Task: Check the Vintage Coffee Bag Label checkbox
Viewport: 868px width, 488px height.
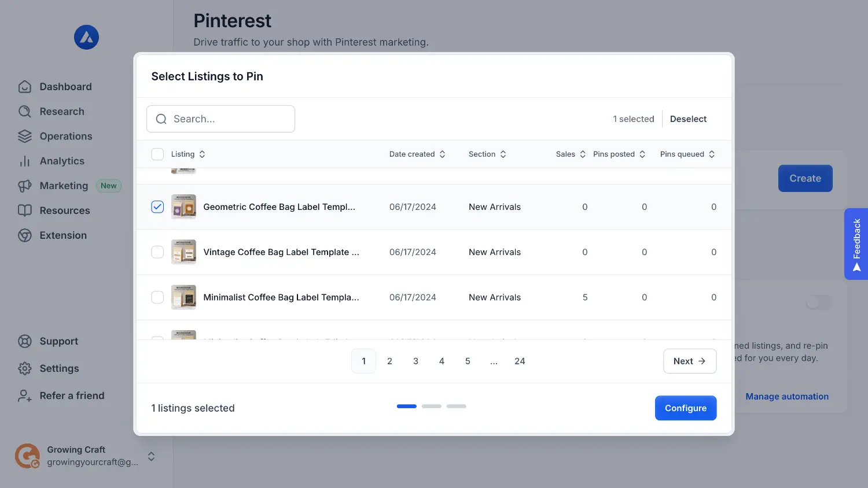Action: pos(157,252)
